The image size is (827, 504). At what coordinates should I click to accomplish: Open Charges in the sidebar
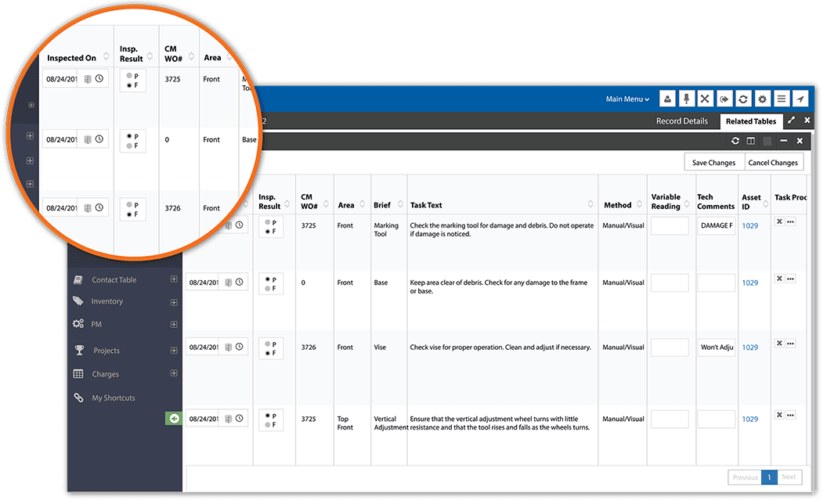105,374
